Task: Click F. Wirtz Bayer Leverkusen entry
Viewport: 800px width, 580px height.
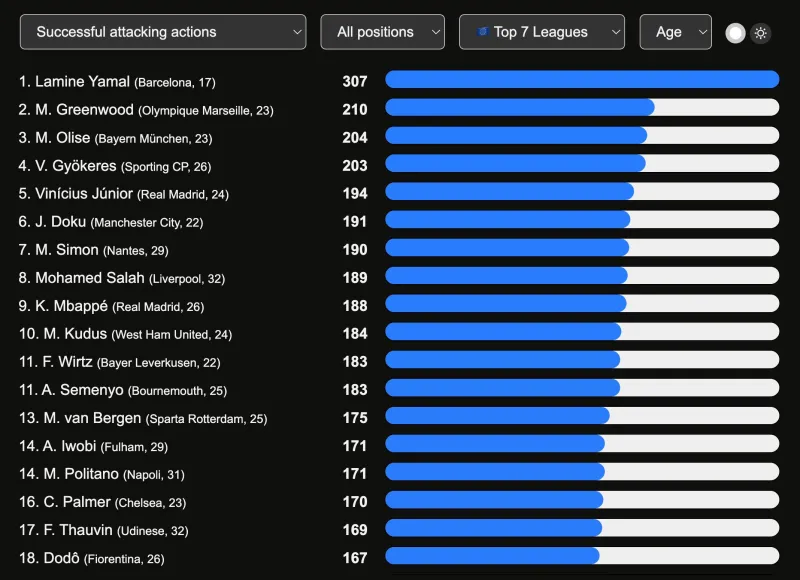Action: pos(119,362)
